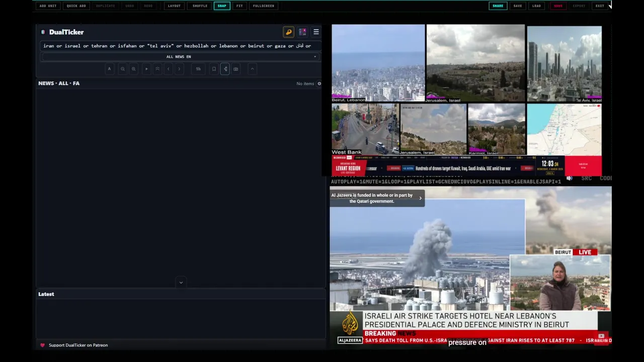Click the font size A icon

point(109,69)
